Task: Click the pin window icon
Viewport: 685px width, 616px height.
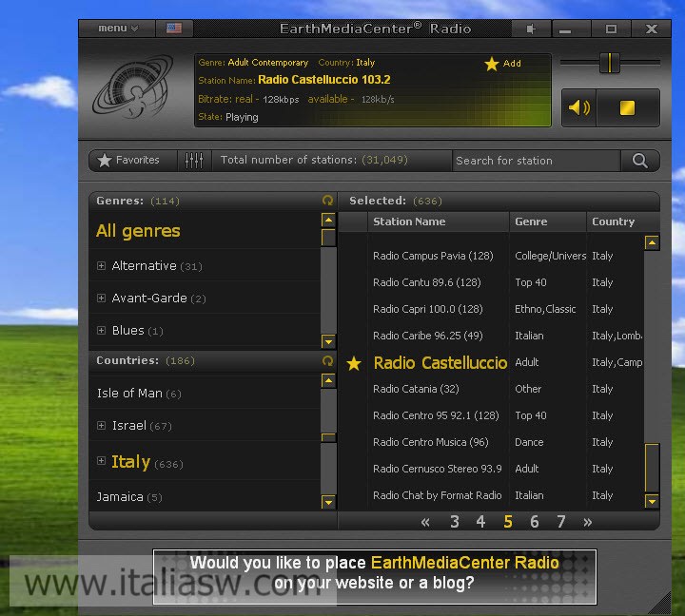Action: pyautogui.click(x=531, y=29)
